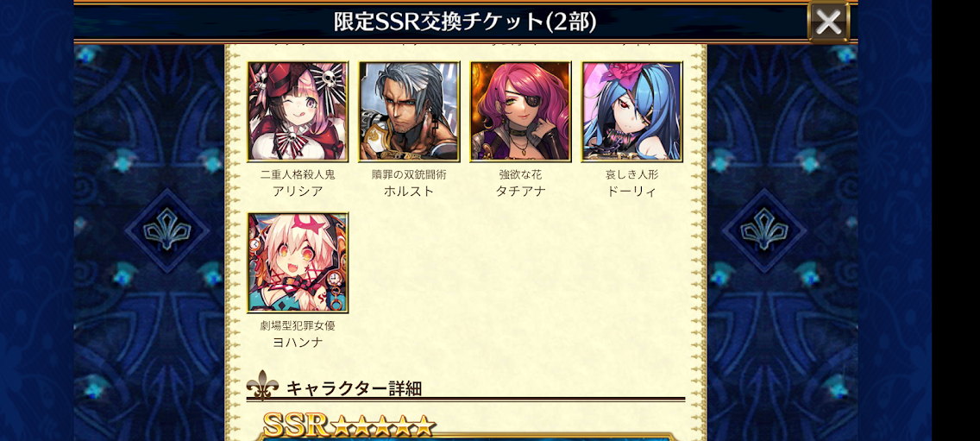Choose the ホルスト character portrait
980x441 pixels.
(409, 111)
